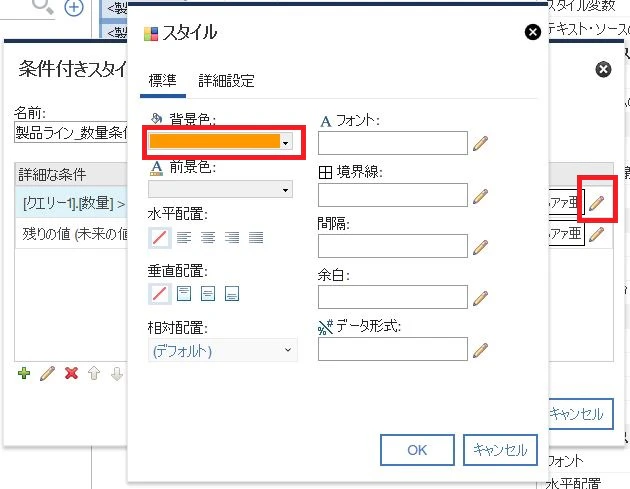Center text horizontally

pyautogui.click(x=208, y=237)
